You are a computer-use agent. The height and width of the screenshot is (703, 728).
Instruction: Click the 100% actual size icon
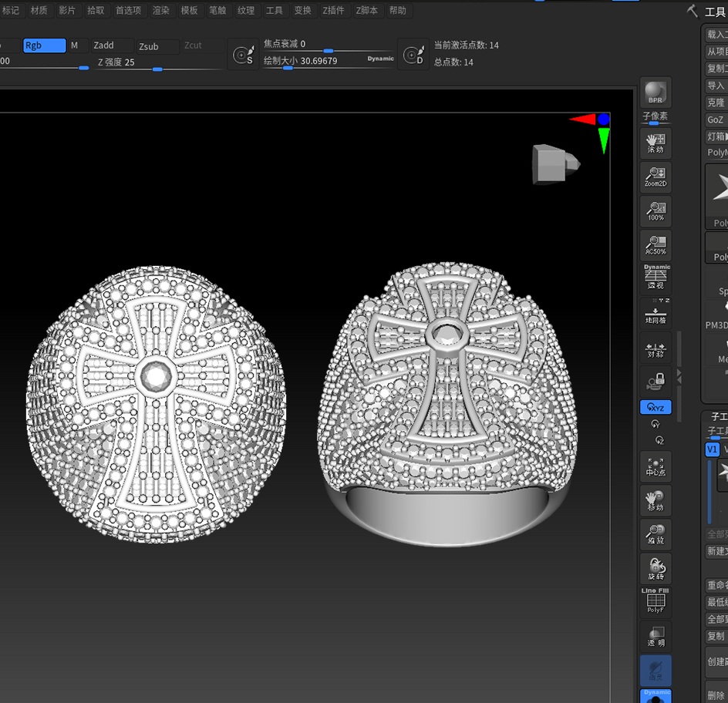click(x=656, y=210)
